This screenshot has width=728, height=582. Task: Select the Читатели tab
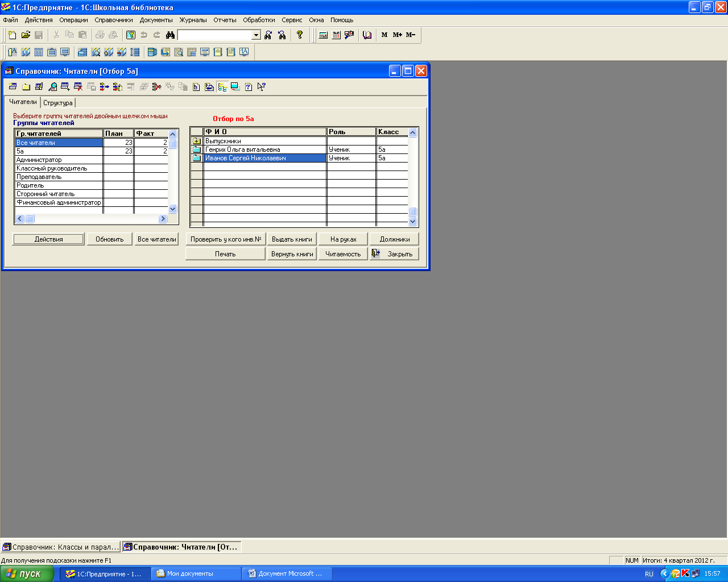pos(23,102)
